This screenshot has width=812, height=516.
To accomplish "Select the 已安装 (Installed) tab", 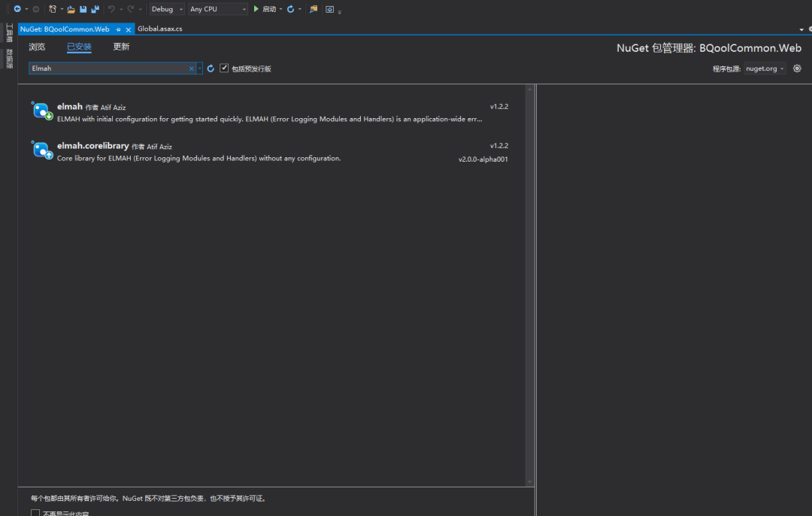I will tap(79, 47).
